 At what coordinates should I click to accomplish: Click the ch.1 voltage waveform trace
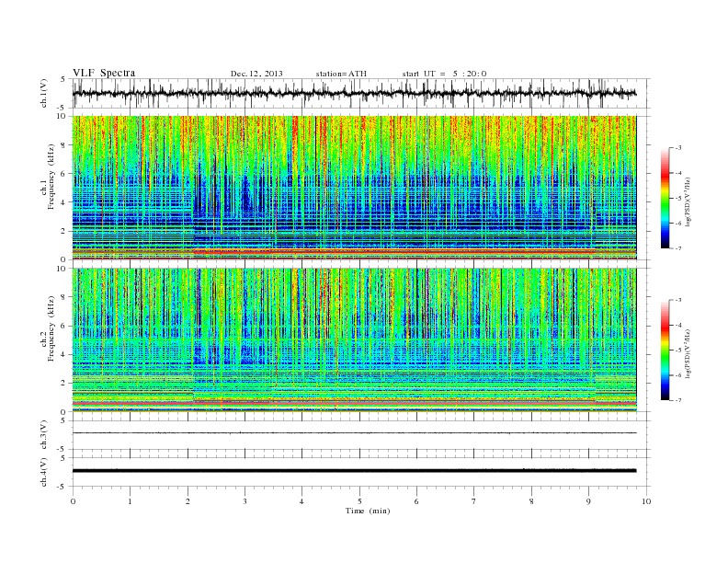(x=354, y=93)
